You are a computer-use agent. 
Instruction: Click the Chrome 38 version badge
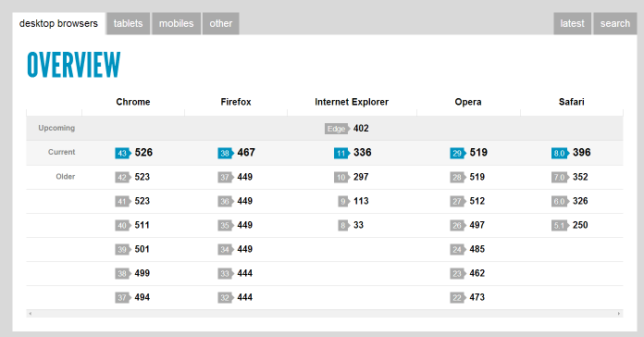point(123,274)
